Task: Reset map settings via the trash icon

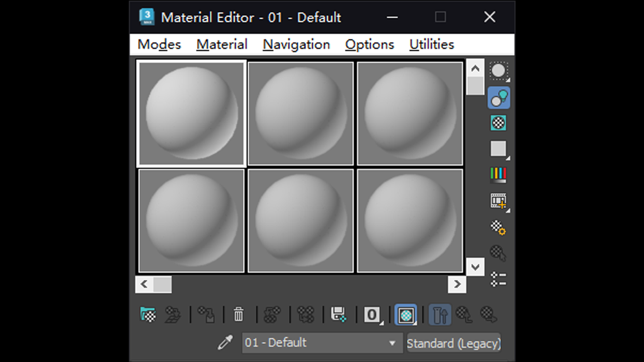Action: (238, 314)
